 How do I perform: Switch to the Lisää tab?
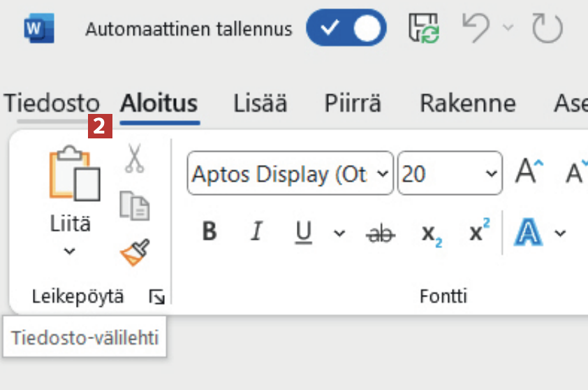(x=260, y=103)
